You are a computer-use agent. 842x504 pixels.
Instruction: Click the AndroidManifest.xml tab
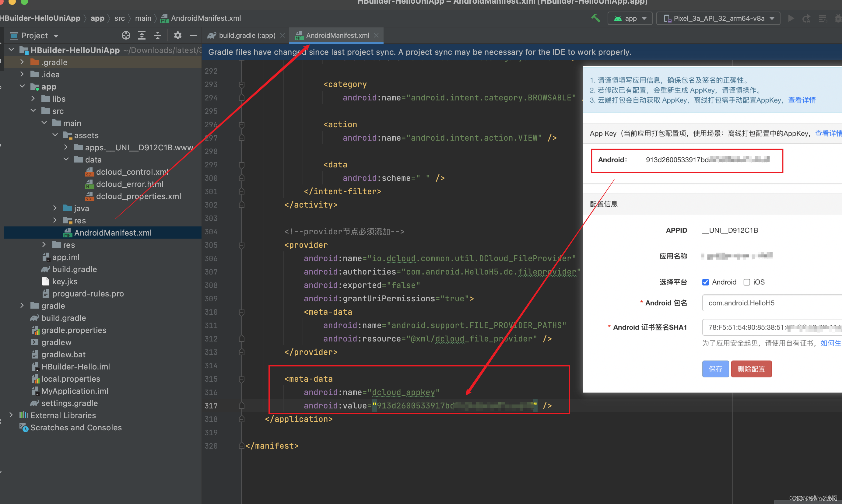pyautogui.click(x=336, y=35)
